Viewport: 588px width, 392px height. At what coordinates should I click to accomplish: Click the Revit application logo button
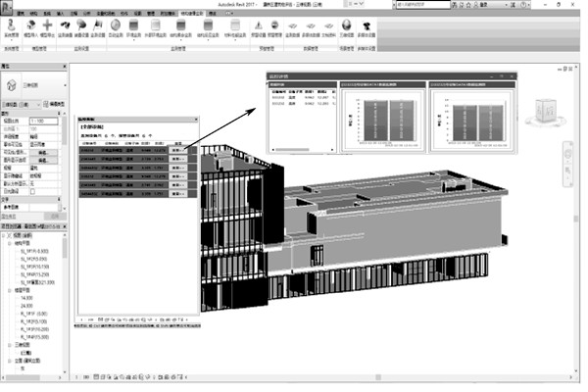[x=9, y=6]
